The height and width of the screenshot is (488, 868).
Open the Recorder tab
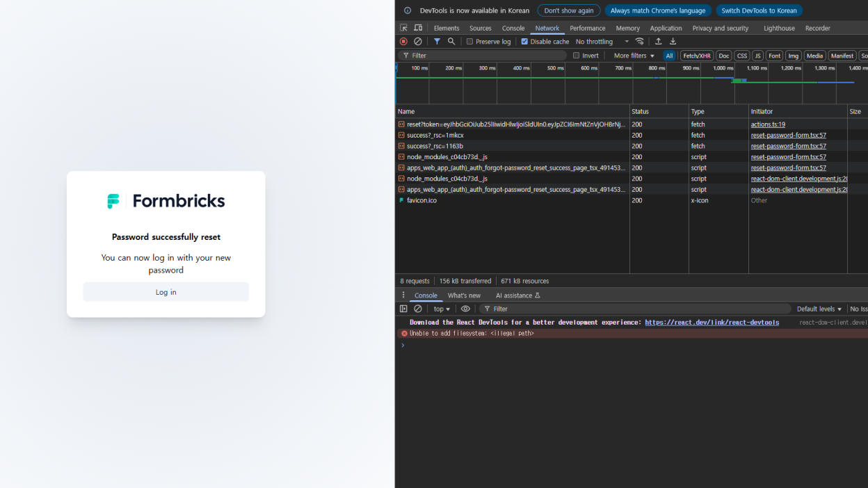tap(818, 28)
